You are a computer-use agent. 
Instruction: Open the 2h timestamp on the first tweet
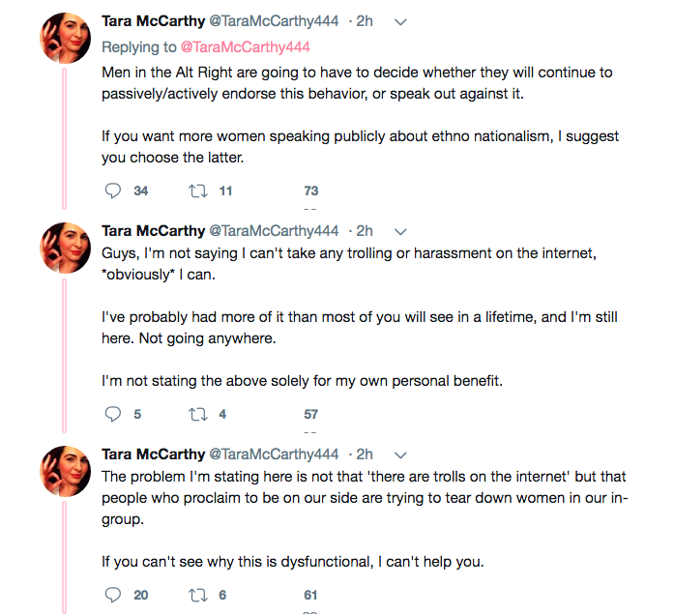pyautogui.click(x=365, y=22)
